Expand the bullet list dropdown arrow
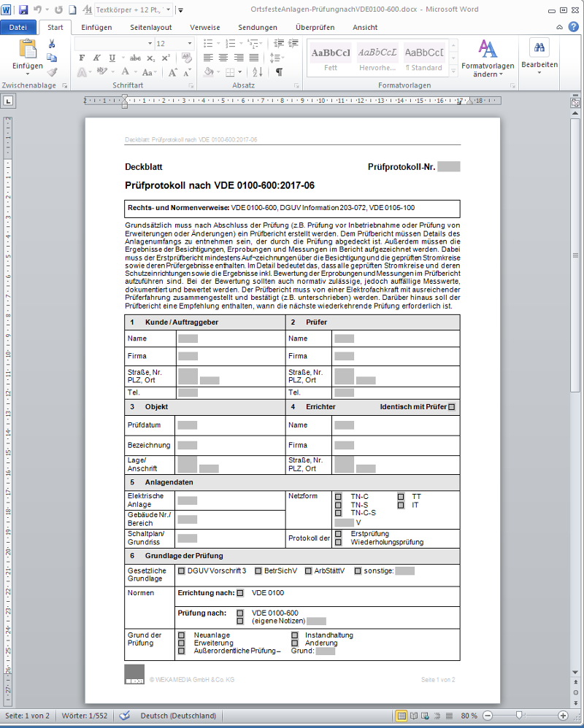This screenshot has height=728, width=584. point(218,44)
